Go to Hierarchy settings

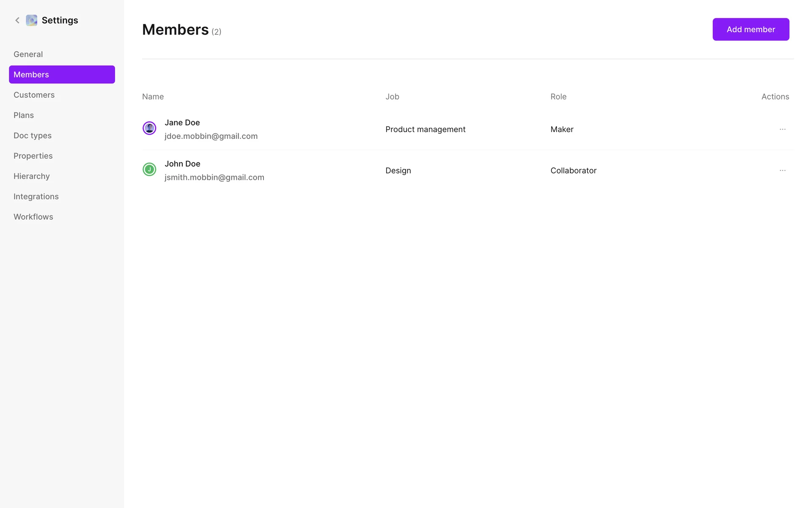pyautogui.click(x=32, y=176)
